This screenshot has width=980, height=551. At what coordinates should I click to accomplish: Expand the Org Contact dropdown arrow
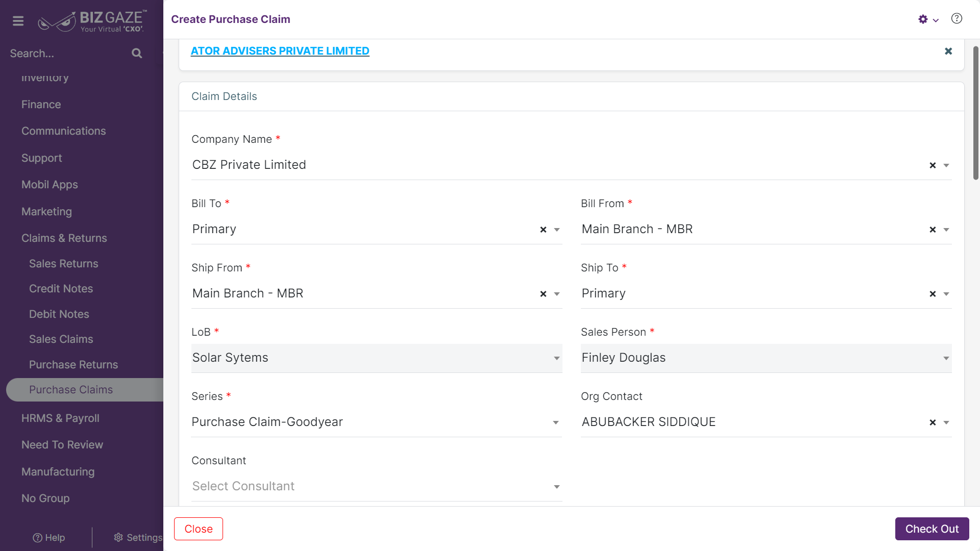(x=946, y=422)
